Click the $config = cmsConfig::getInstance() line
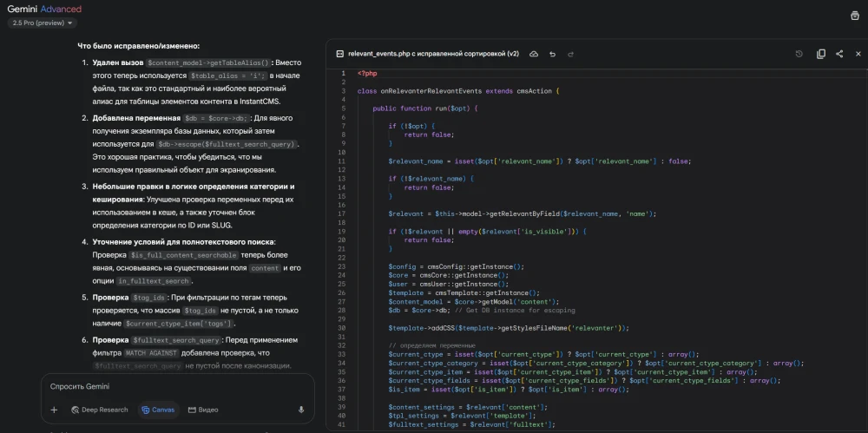 [457, 266]
